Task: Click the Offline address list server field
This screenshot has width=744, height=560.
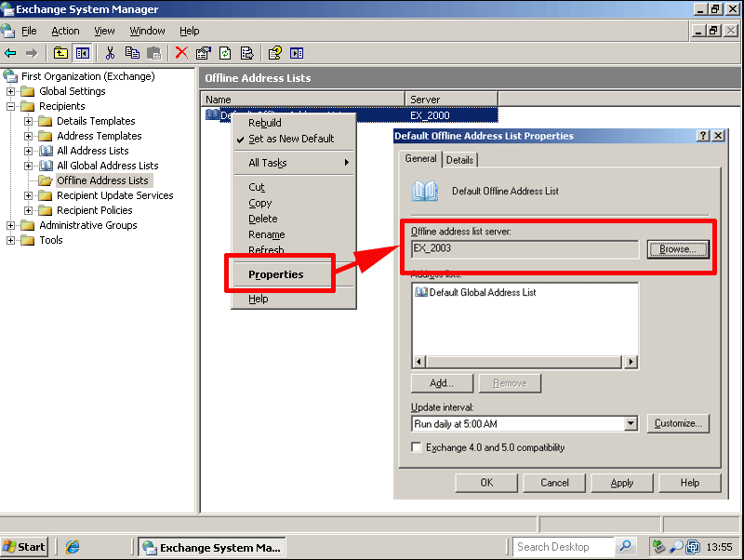Action: click(x=525, y=248)
